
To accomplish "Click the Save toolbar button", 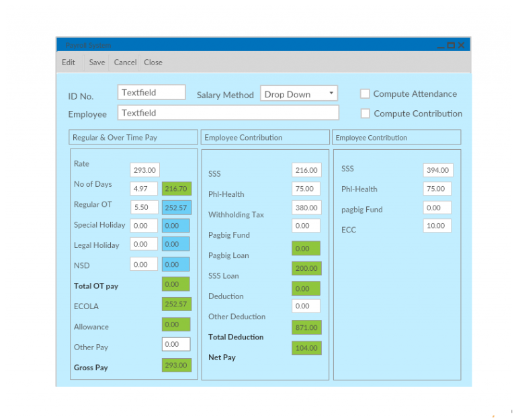I will tap(97, 62).
